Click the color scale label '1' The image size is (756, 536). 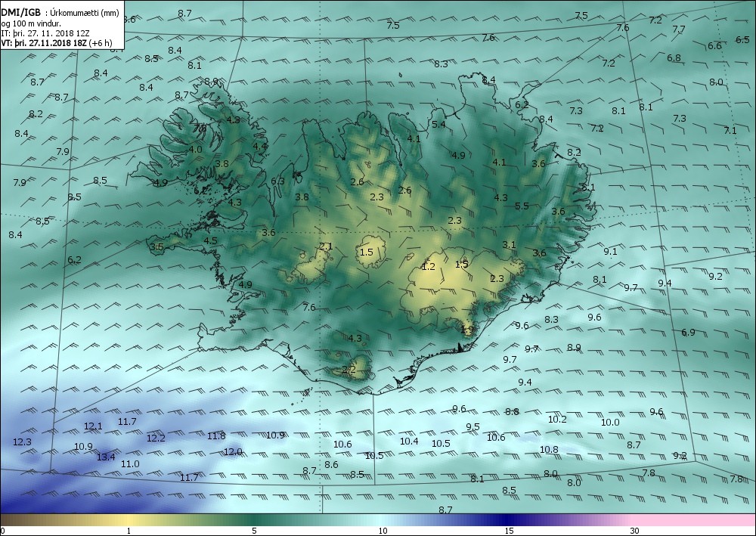click(129, 531)
